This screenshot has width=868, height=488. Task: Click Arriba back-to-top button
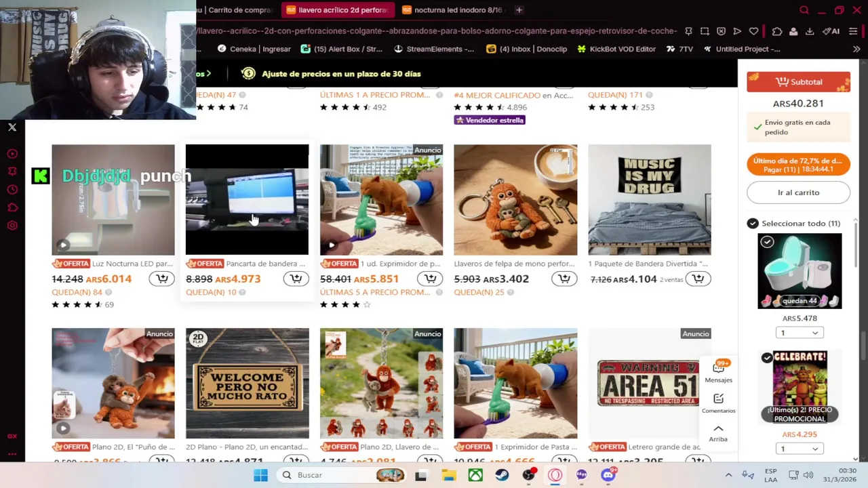[718, 432]
